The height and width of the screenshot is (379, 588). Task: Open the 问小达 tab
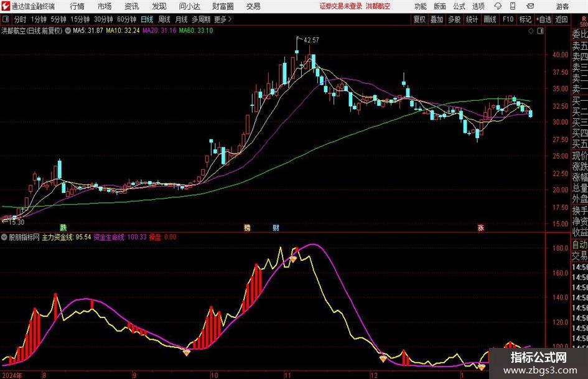pos(189,6)
